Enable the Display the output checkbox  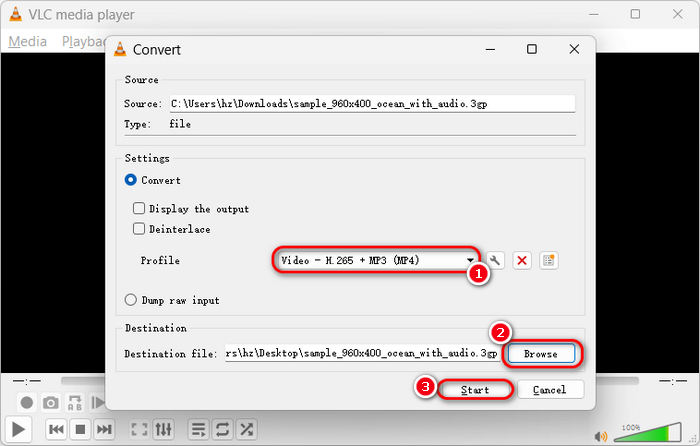(140, 209)
